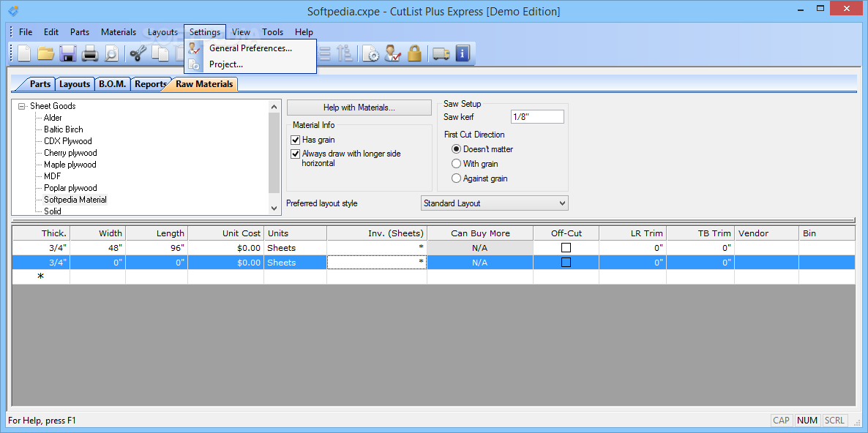Screen dimensions: 868x433
Task: Click the Can Buy More column header
Action: [480, 233]
